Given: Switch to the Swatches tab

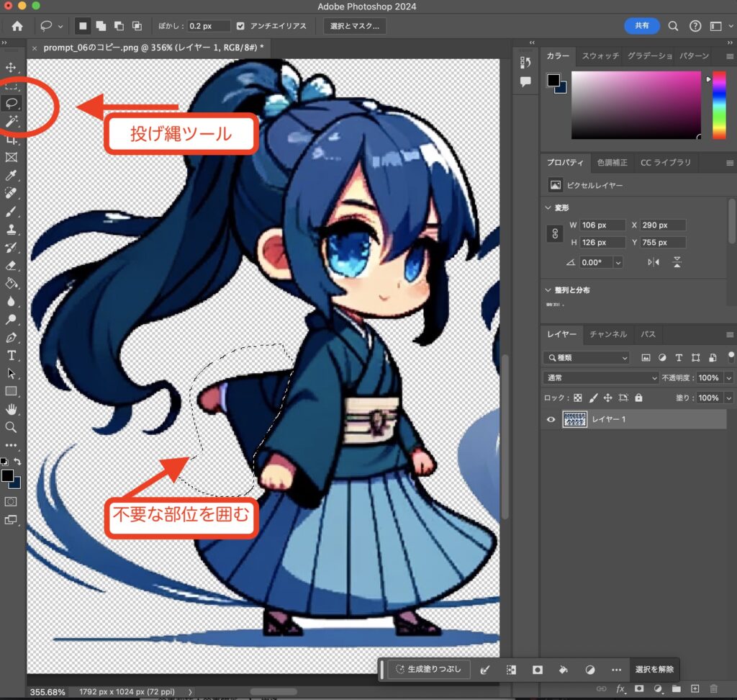Looking at the screenshot, I should click(x=600, y=56).
